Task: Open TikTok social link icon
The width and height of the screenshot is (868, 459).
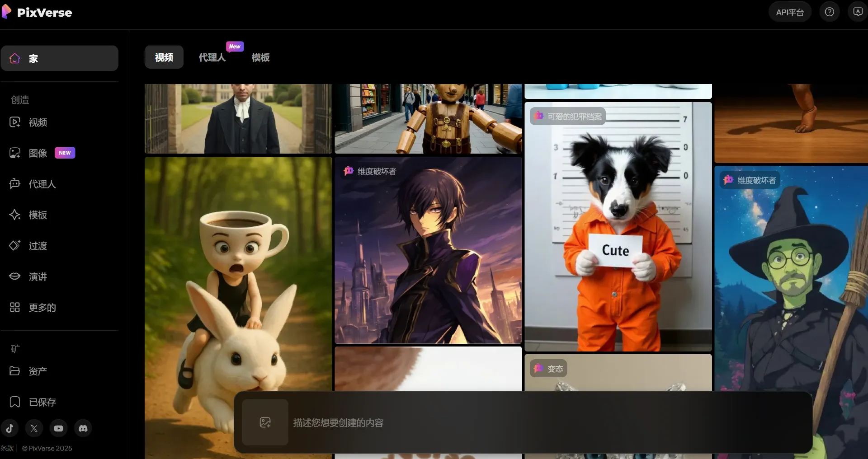Action: tap(10, 428)
